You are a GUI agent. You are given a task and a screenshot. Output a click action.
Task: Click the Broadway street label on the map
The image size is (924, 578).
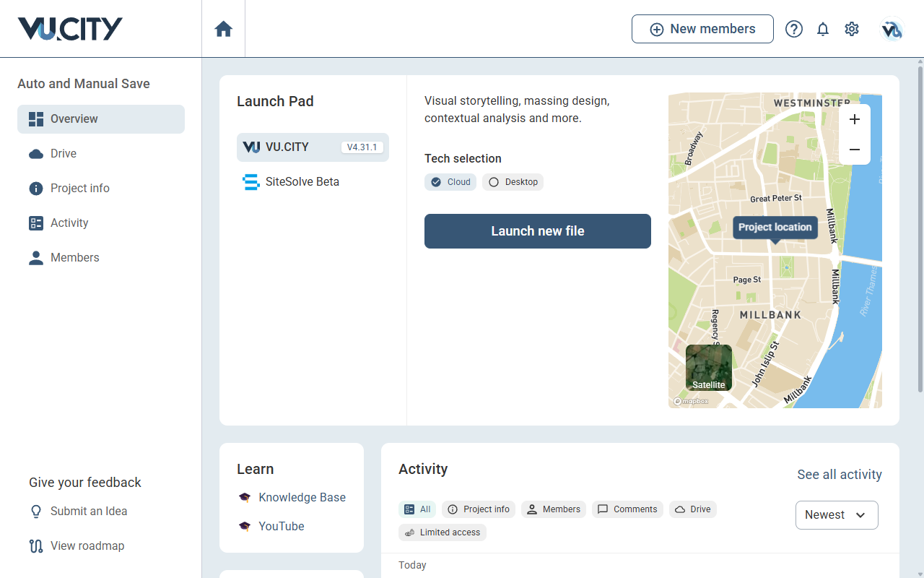pos(694,148)
